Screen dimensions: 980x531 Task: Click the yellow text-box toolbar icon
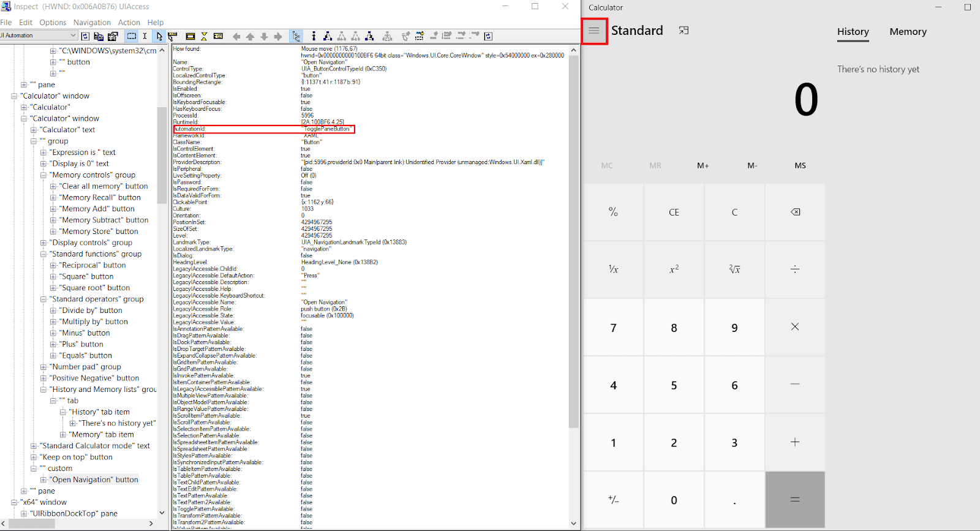[x=218, y=36]
